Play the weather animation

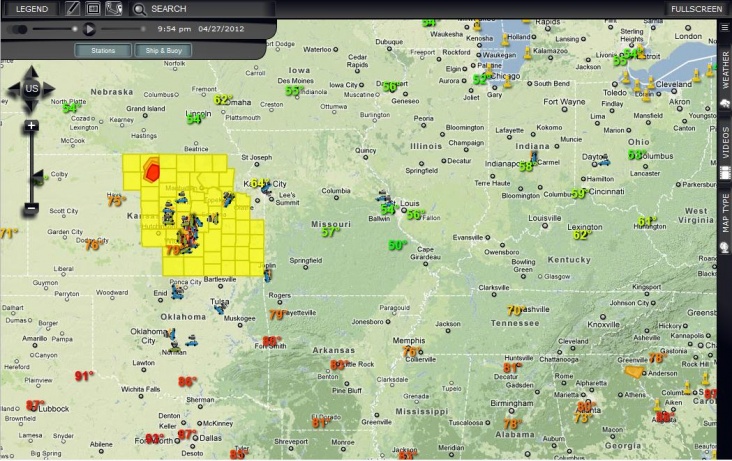click(x=89, y=29)
